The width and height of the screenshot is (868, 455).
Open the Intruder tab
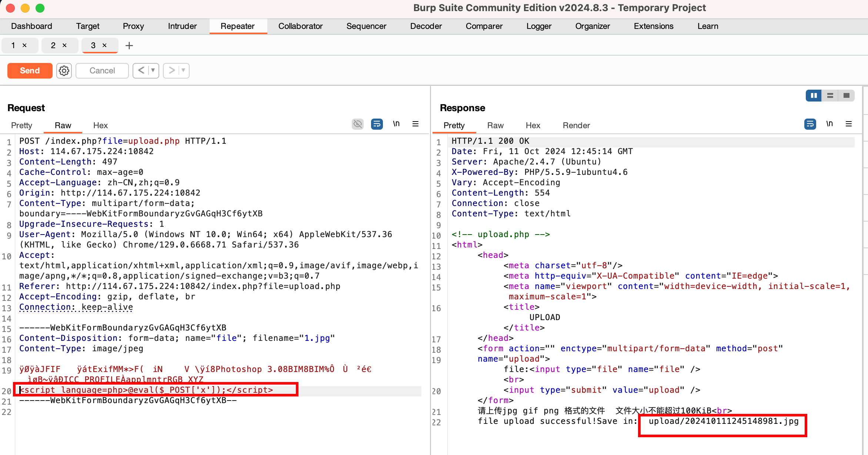[x=182, y=26]
